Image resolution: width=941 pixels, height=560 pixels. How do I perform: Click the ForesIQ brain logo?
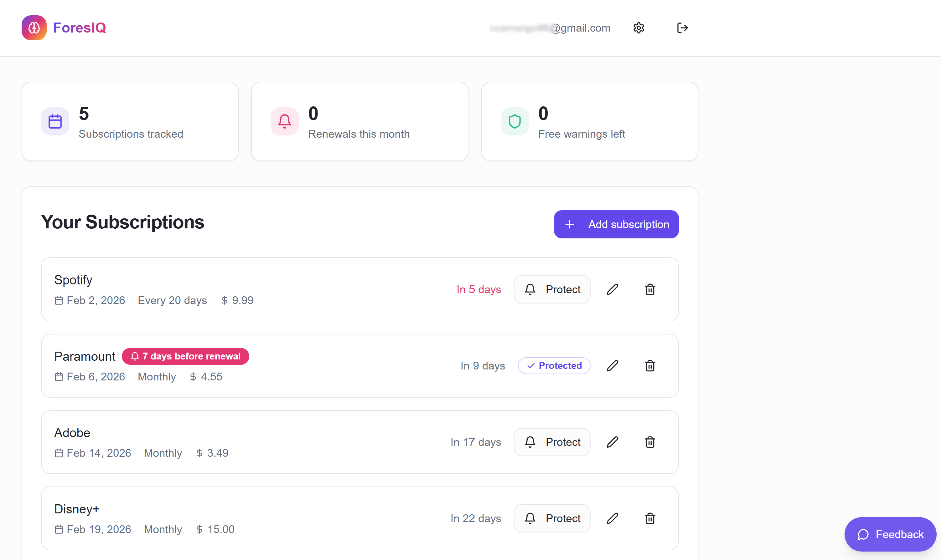(x=34, y=28)
